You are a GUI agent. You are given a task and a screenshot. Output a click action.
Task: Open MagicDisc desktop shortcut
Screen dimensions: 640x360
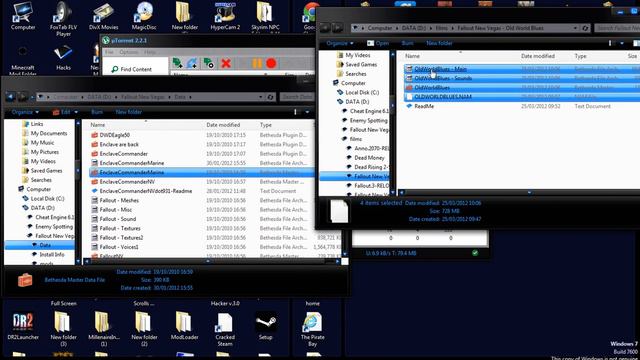[144, 16]
